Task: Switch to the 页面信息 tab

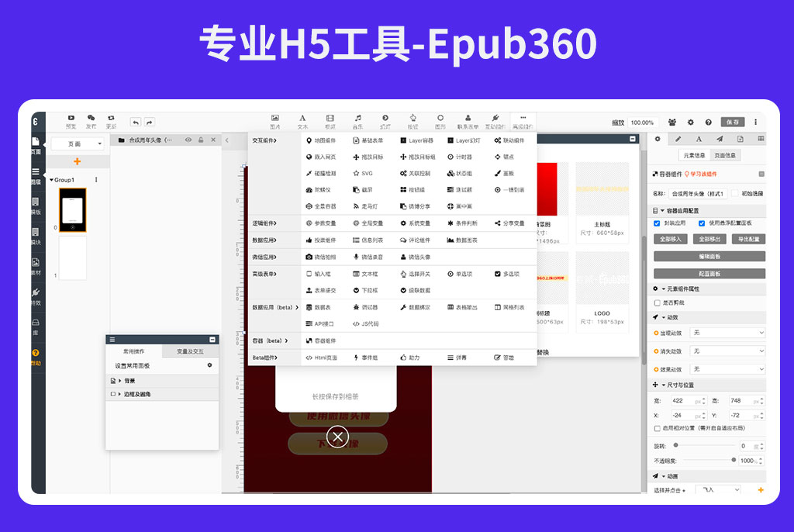Action: pyautogui.click(x=725, y=155)
